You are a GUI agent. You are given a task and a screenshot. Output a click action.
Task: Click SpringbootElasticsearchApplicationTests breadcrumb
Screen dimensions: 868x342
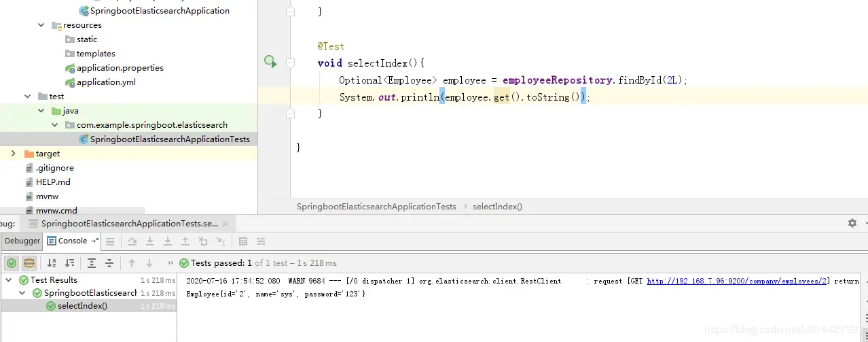(376, 206)
